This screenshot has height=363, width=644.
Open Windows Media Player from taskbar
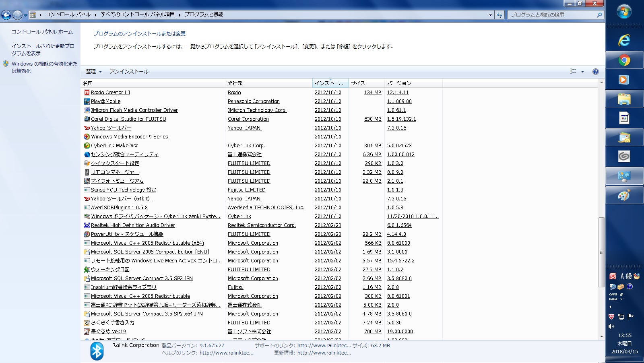[624, 80]
